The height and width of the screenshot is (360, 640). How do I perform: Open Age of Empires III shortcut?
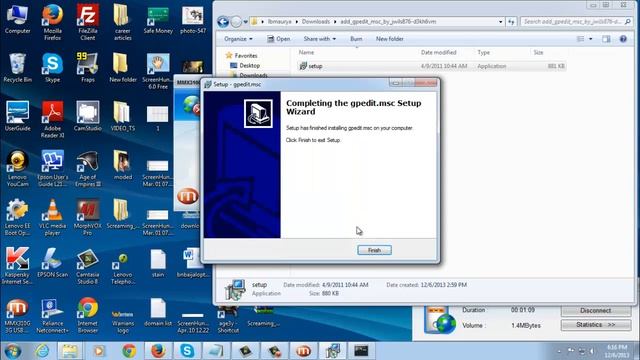click(x=87, y=169)
